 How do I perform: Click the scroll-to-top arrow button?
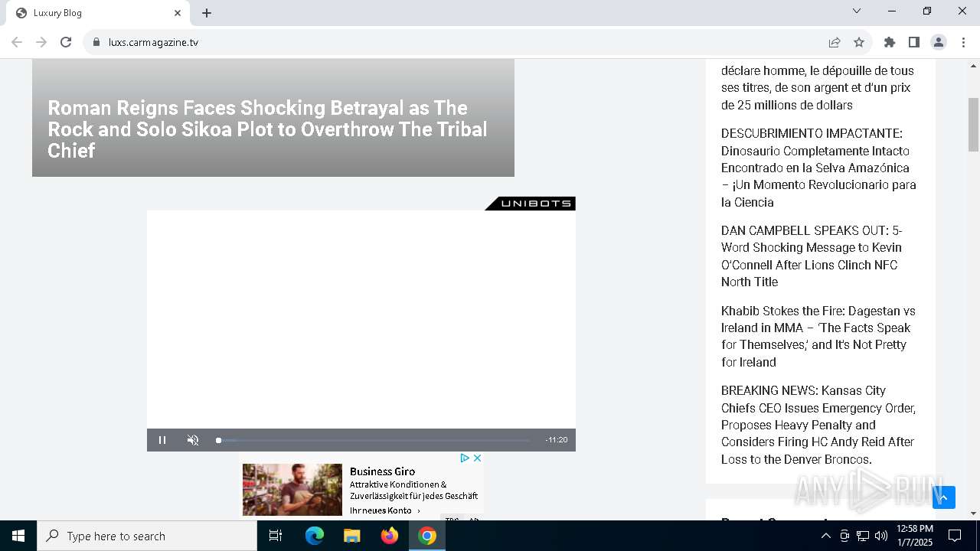click(944, 497)
